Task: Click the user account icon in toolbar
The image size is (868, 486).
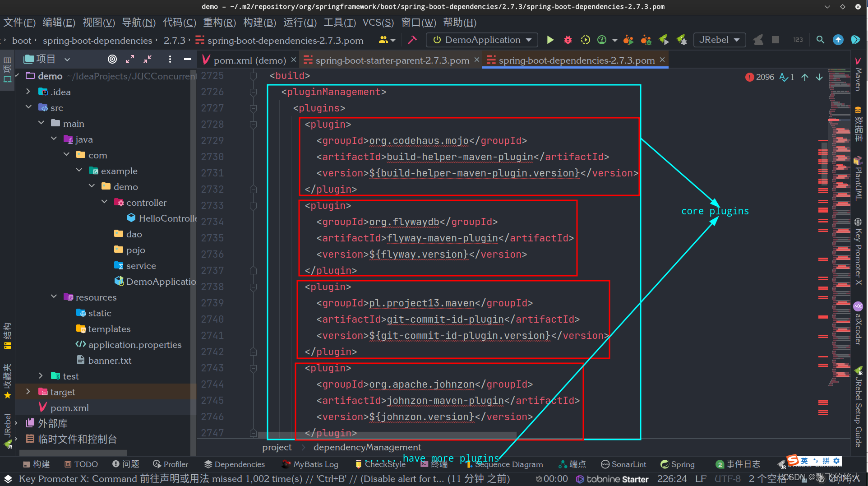Action: (387, 40)
